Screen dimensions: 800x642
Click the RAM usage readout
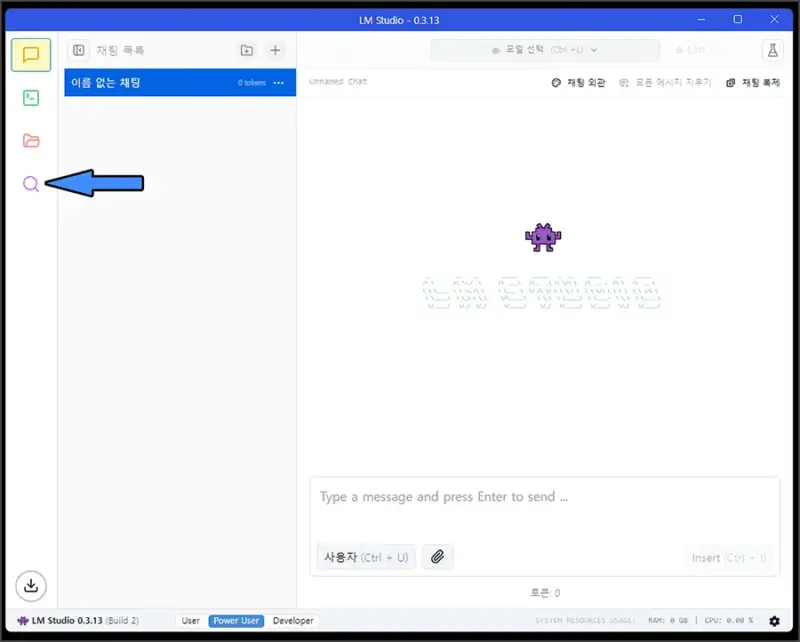(x=668, y=621)
